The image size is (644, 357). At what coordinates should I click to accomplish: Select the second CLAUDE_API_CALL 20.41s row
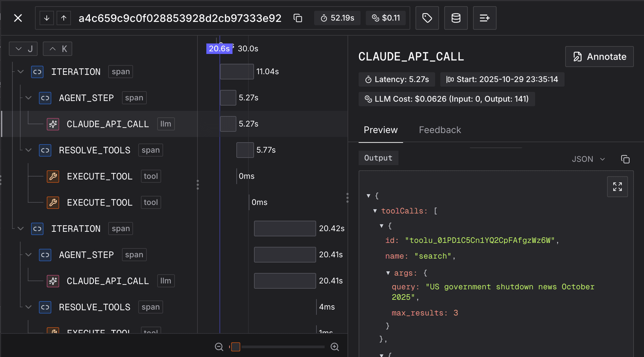tap(108, 281)
